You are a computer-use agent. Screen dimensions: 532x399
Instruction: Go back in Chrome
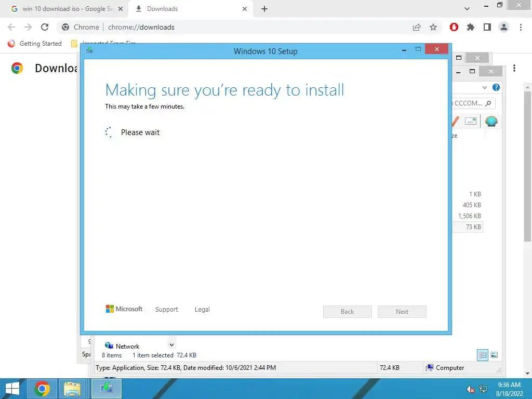tap(11, 27)
